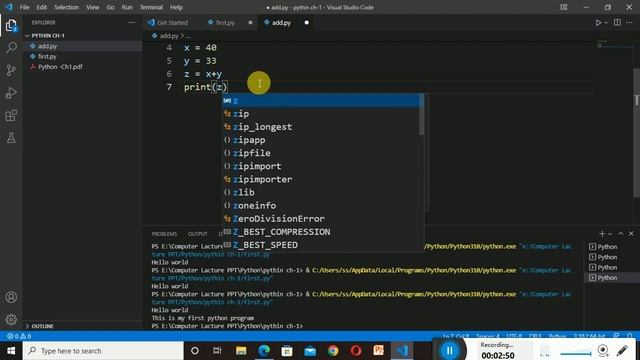
Task: Open the Search view in activity bar
Action: pos(11,47)
